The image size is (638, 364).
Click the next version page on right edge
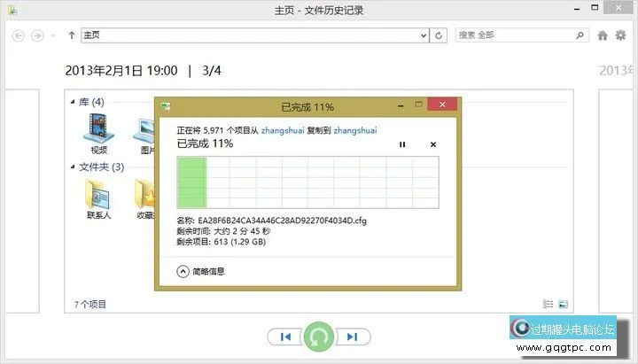coord(615,201)
